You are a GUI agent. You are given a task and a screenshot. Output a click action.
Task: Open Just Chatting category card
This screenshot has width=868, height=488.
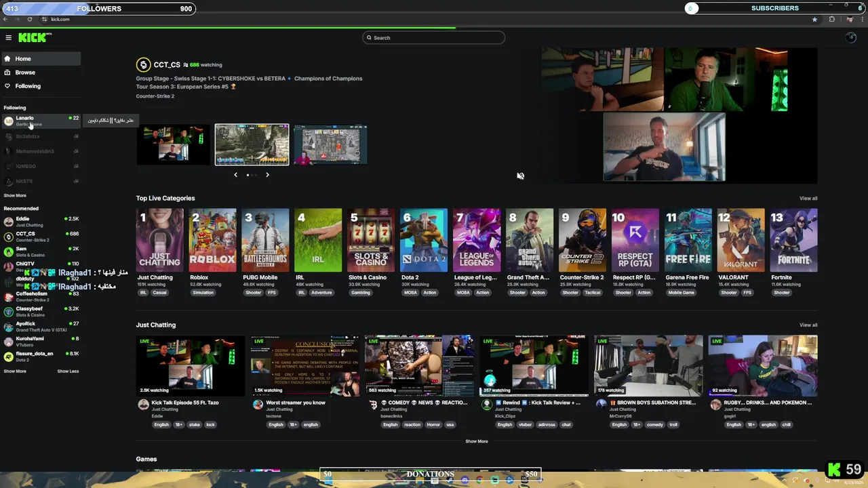[159, 241]
